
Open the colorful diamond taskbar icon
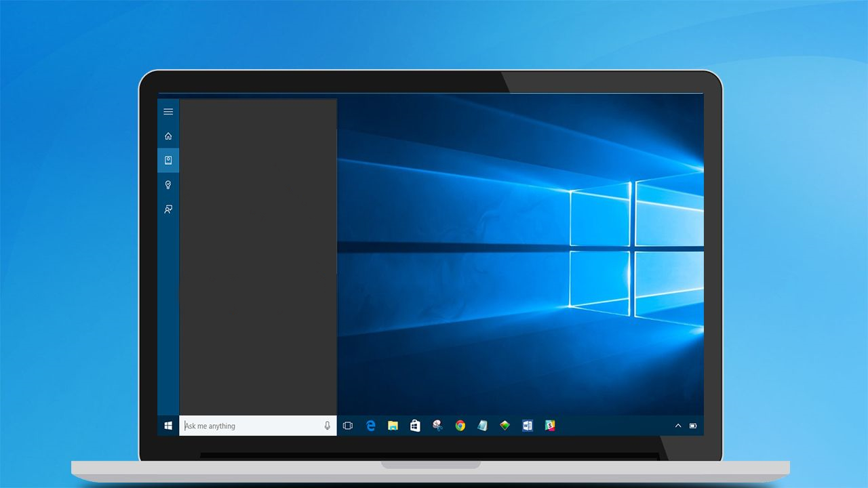(505, 426)
